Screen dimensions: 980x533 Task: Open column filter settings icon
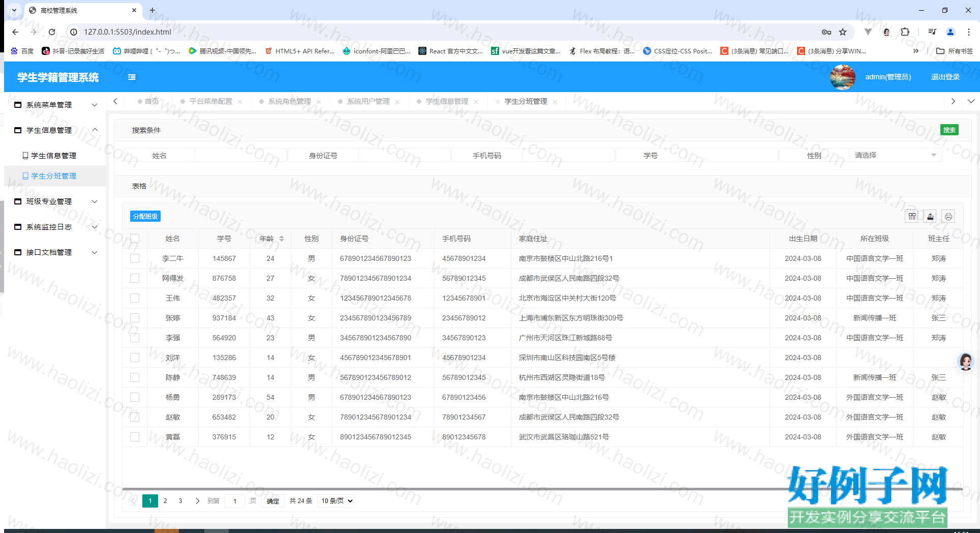(x=912, y=217)
